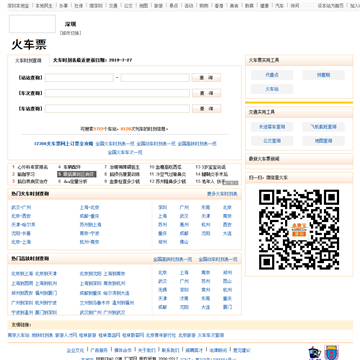Open the 广州到深圳 high-speed rail link
Screen dimensions: 360x360
(22, 303)
